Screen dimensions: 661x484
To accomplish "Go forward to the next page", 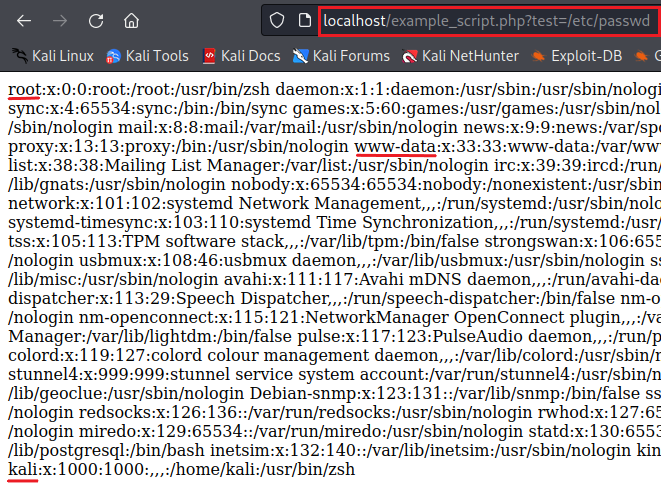I will pyautogui.click(x=60, y=20).
